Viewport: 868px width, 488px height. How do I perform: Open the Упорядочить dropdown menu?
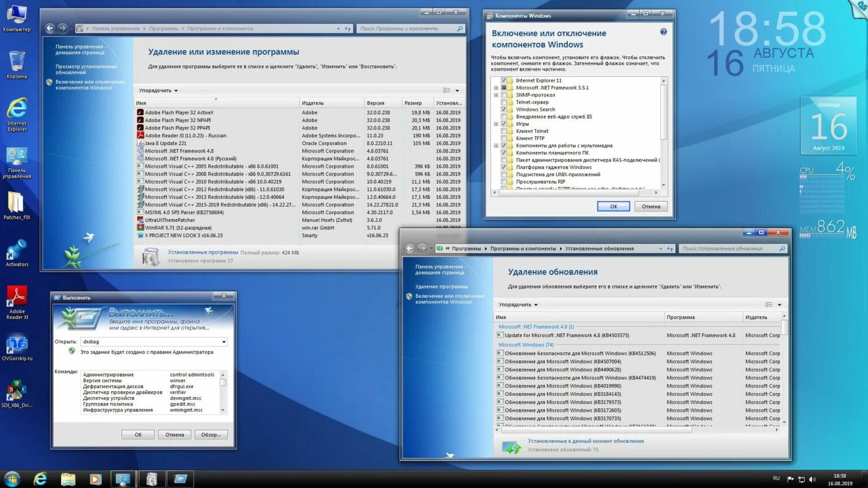pyautogui.click(x=157, y=90)
